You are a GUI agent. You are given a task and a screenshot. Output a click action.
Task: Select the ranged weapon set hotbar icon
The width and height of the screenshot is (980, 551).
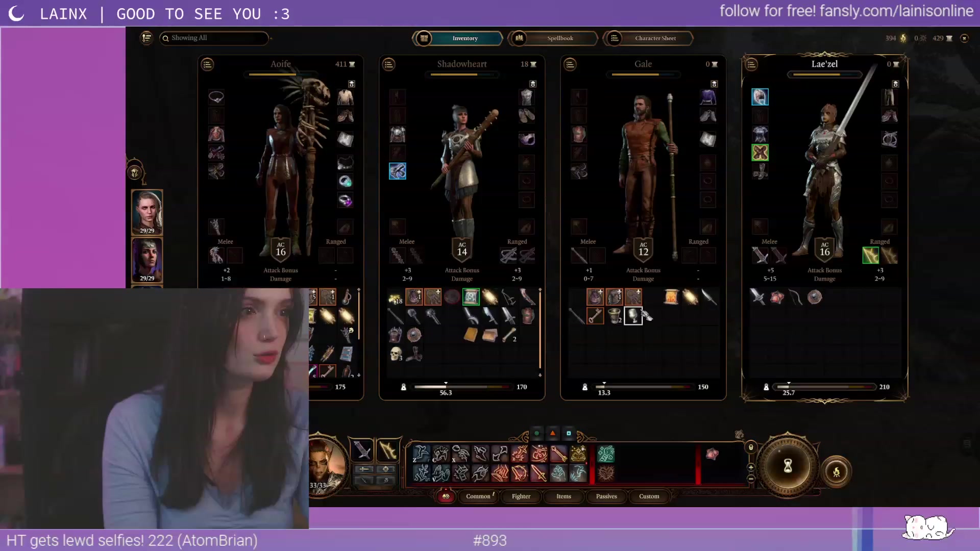pos(387,450)
